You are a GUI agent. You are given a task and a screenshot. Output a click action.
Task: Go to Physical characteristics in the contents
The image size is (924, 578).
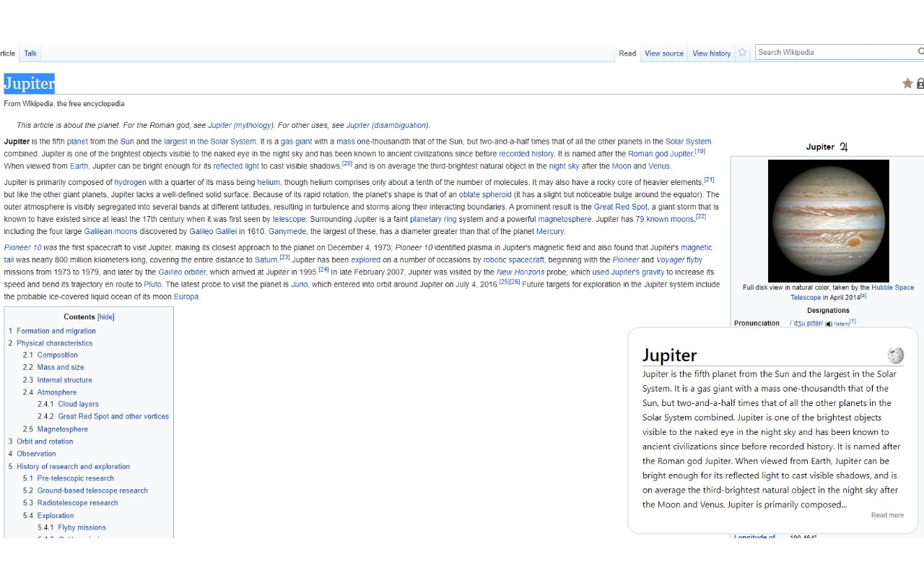(55, 343)
